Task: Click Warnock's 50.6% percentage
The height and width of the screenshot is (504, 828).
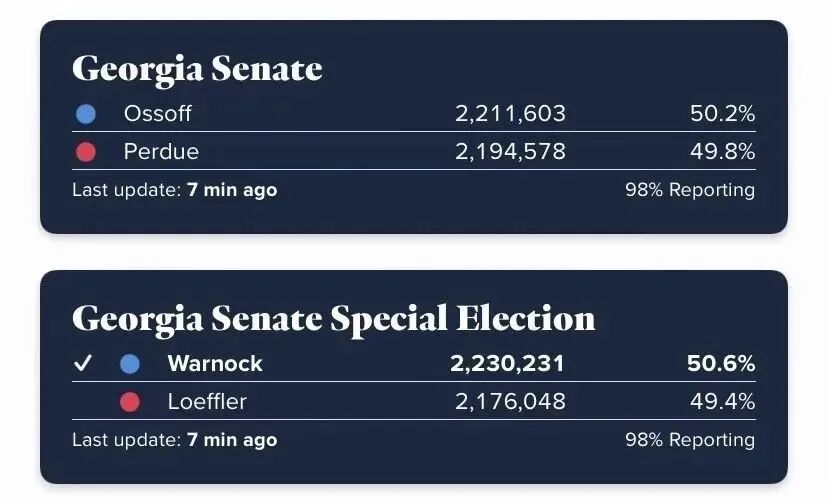Action: click(720, 364)
